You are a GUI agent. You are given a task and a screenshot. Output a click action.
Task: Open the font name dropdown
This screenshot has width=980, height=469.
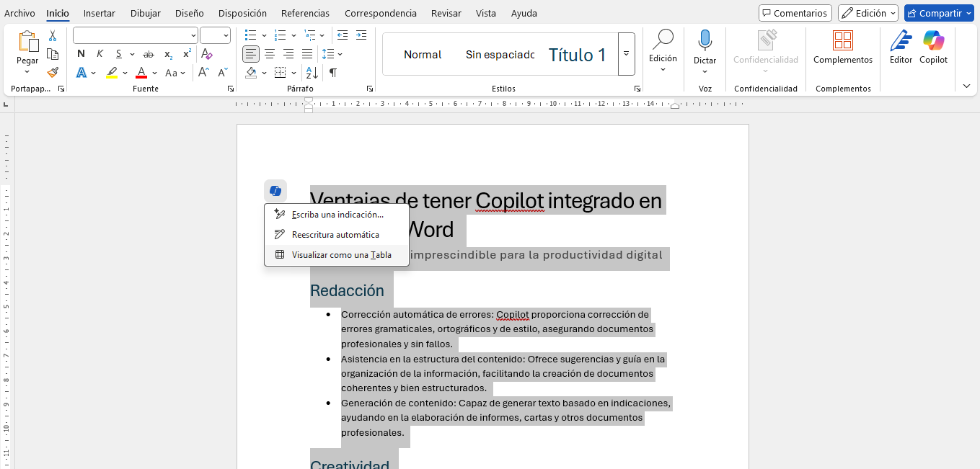click(193, 35)
